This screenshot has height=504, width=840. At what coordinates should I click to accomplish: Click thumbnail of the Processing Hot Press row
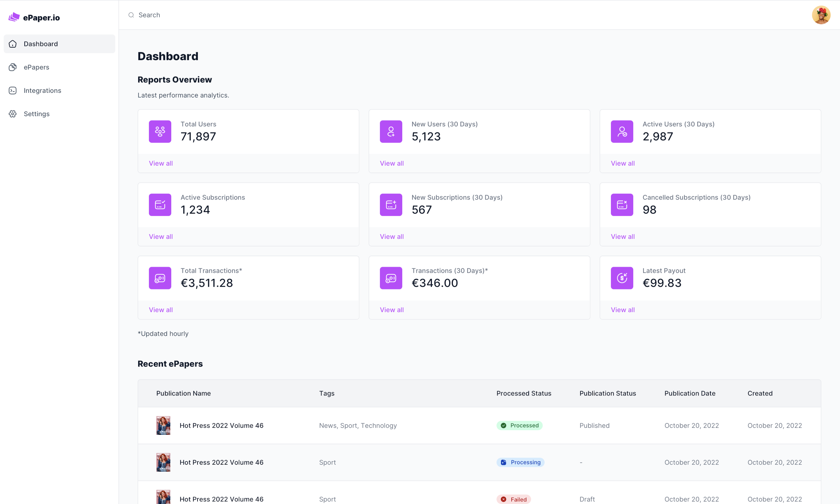(163, 462)
